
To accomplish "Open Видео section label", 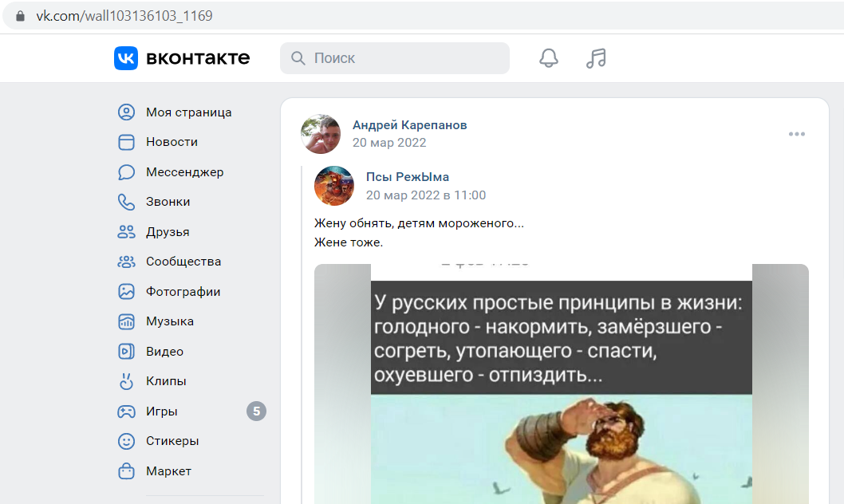I will click(164, 351).
